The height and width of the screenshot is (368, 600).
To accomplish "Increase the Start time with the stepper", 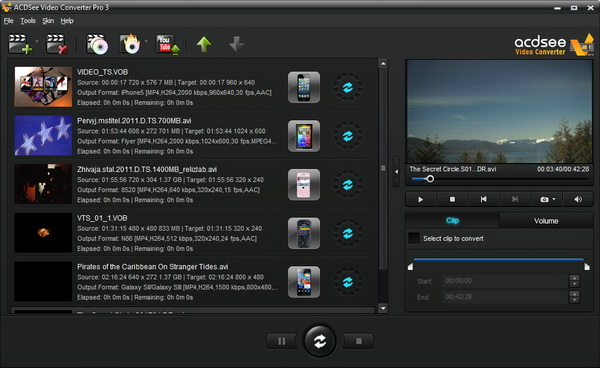I will (x=574, y=278).
